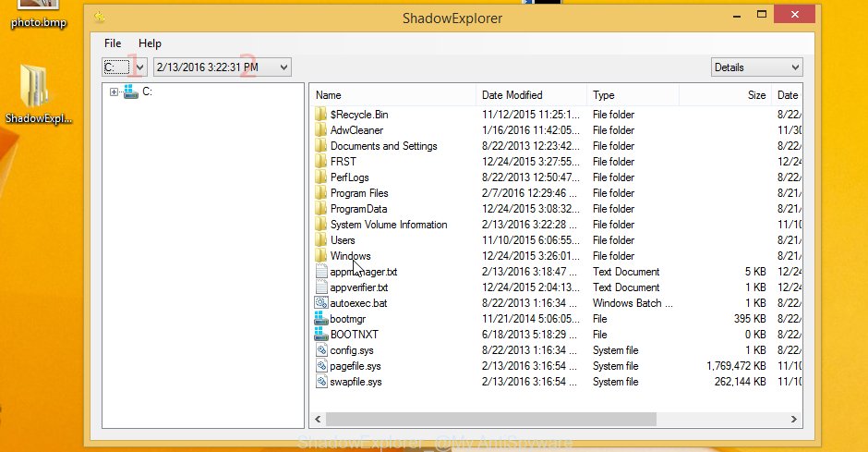
Task: Click the pagefile.sys file icon
Action: 321,366
